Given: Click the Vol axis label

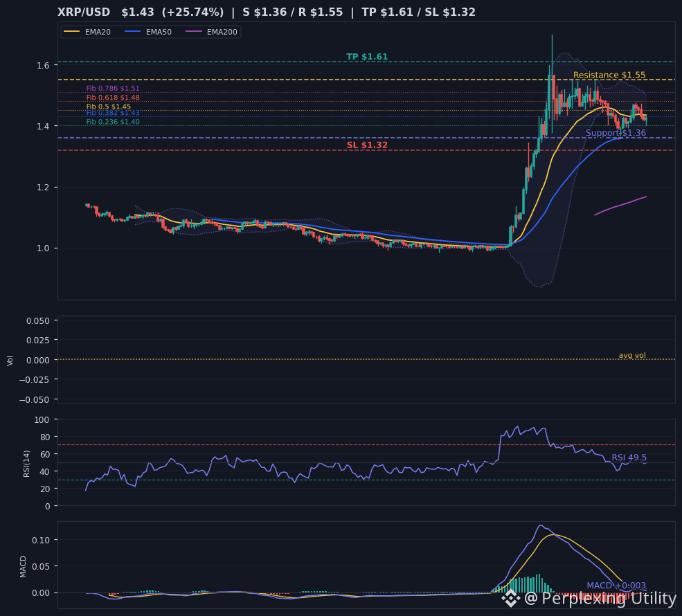Looking at the screenshot, I should (x=10, y=361).
